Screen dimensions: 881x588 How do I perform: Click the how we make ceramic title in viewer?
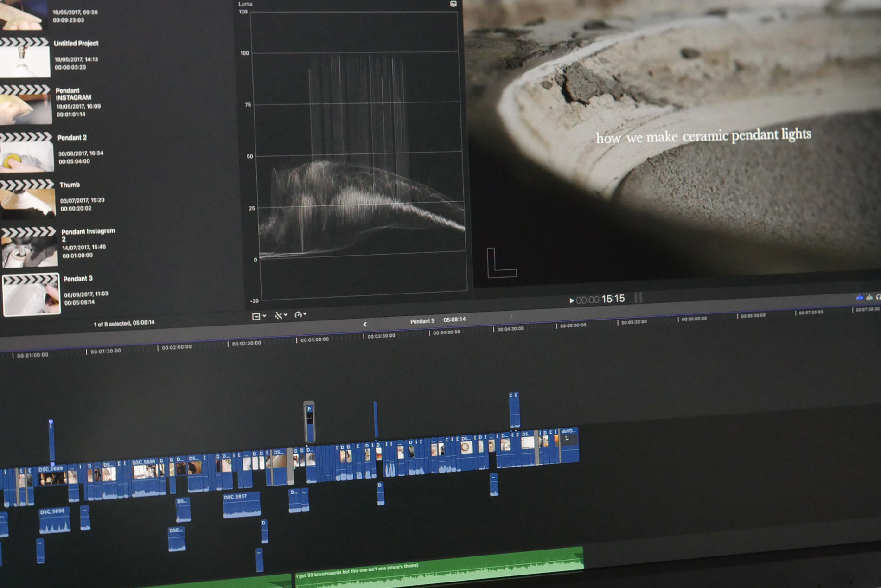coord(703,136)
